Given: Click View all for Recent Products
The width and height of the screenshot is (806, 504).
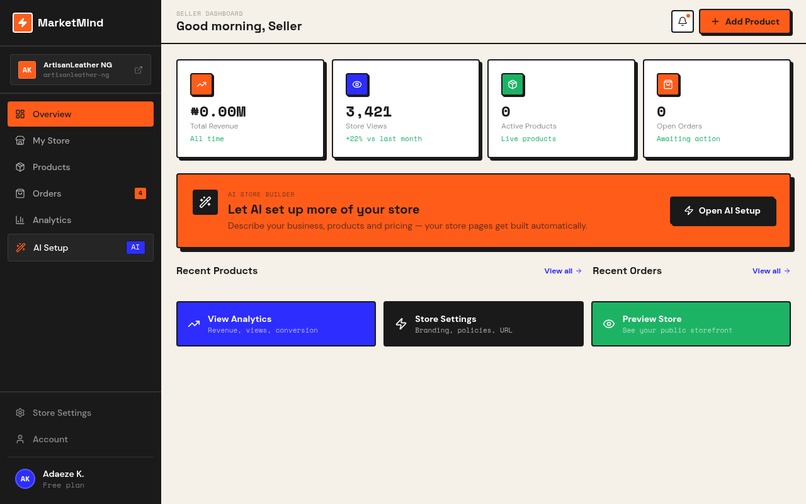Looking at the screenshot, I should point(563,271).
